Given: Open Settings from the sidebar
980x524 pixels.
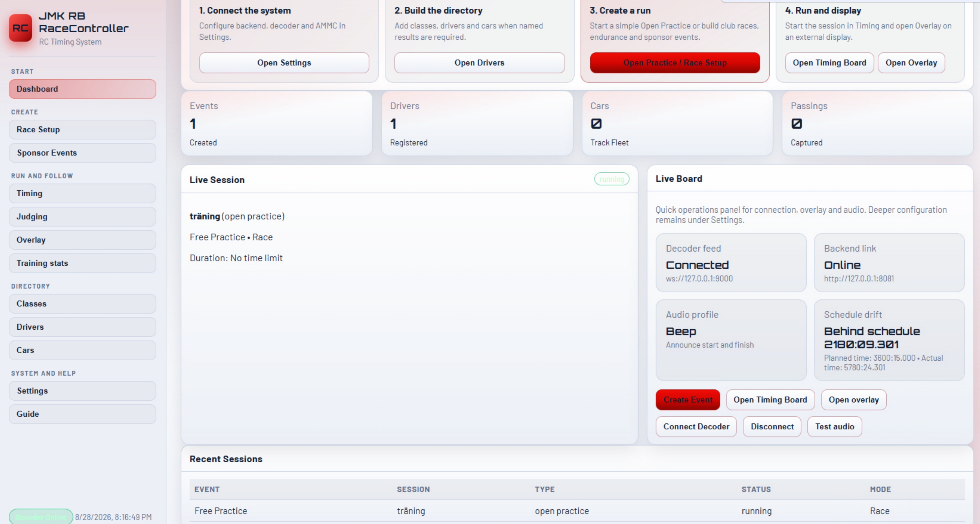Looking at the screenshot, I should click(82, 391).
